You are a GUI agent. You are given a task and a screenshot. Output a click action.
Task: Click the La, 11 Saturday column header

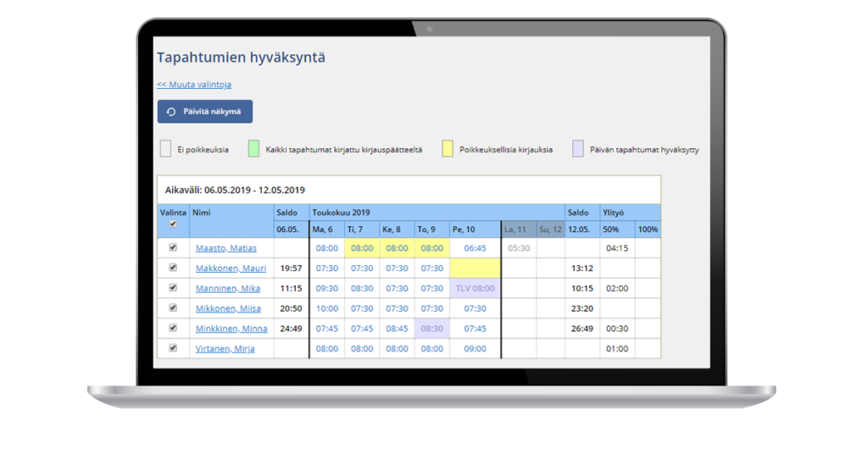[x=515, y=229]
